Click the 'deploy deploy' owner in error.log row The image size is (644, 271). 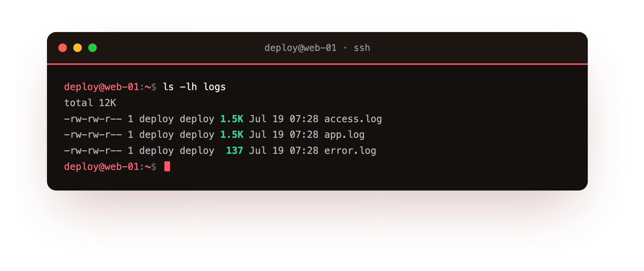(x=177, y=151)
